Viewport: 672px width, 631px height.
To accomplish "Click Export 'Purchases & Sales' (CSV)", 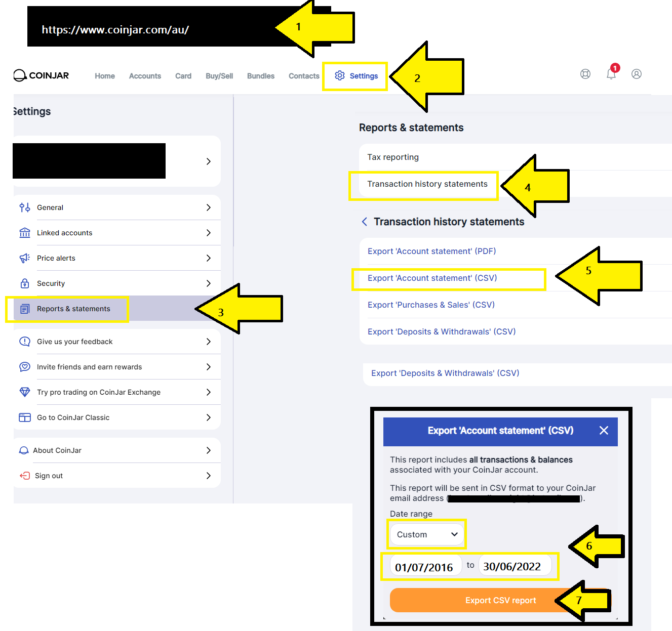I will point(431,305).
